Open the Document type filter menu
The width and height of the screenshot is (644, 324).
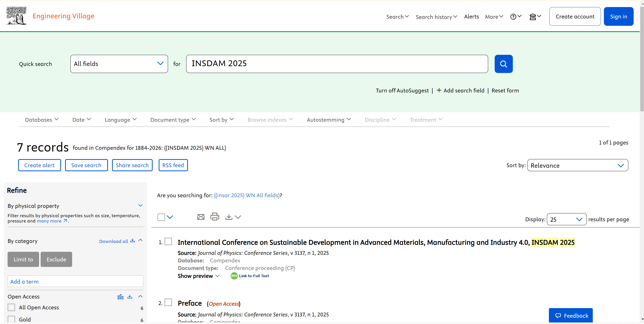tap(173, 120)
